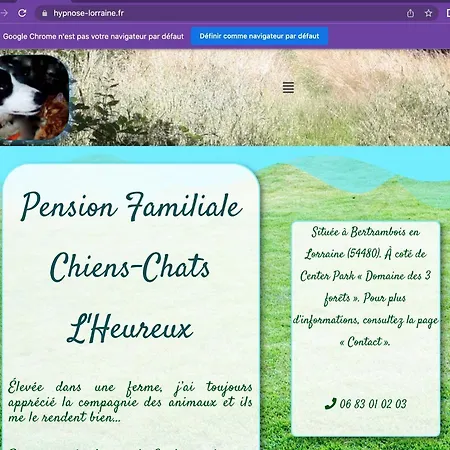Click the phone number 06 83 01 02 03

point(373,404)
